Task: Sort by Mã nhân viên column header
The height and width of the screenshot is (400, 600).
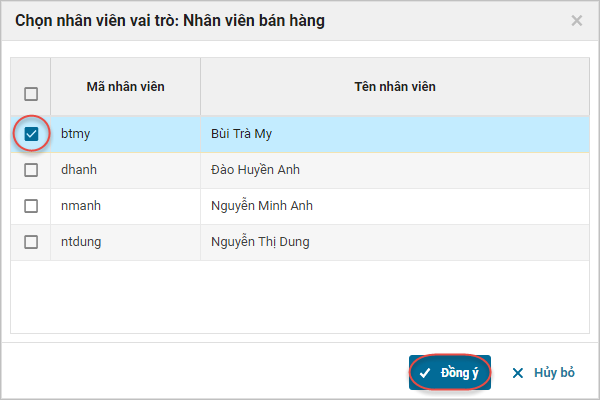Action: point(125,87)
